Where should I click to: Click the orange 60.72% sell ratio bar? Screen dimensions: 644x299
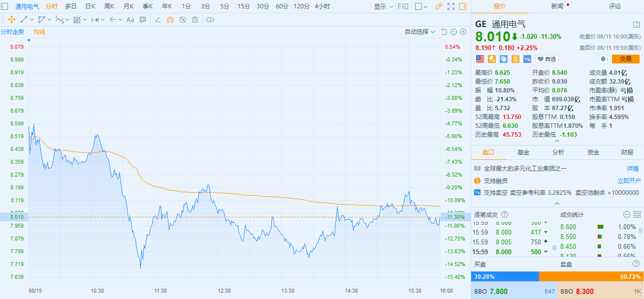pyautogui.click(x=591, y=276)
